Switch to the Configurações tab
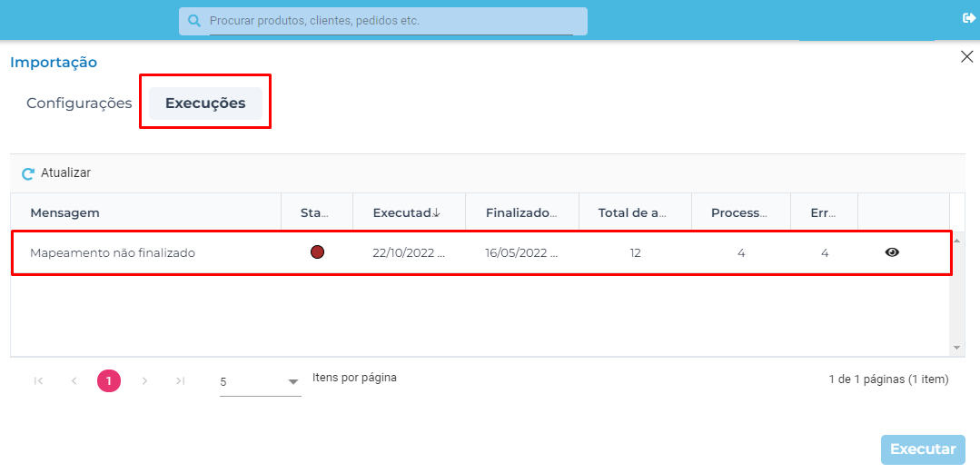 click(79, 103)
